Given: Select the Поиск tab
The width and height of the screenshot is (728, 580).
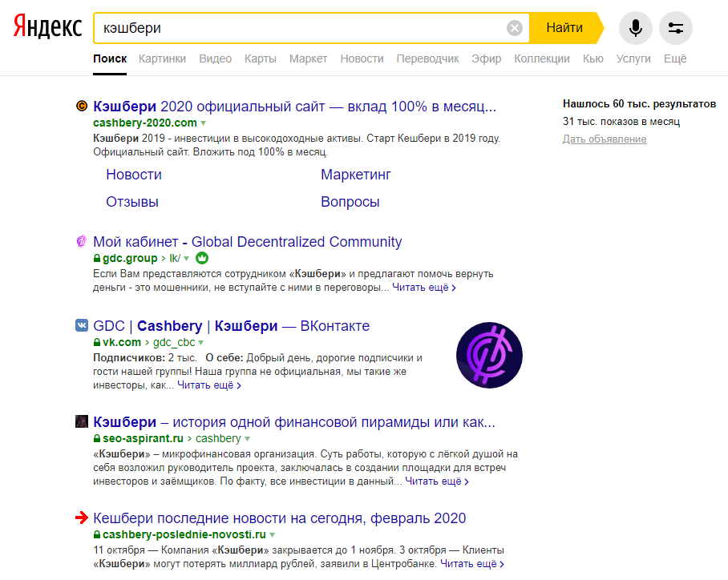Looking at the screenshot, I should pyautogui.click(x=110, y=59).
